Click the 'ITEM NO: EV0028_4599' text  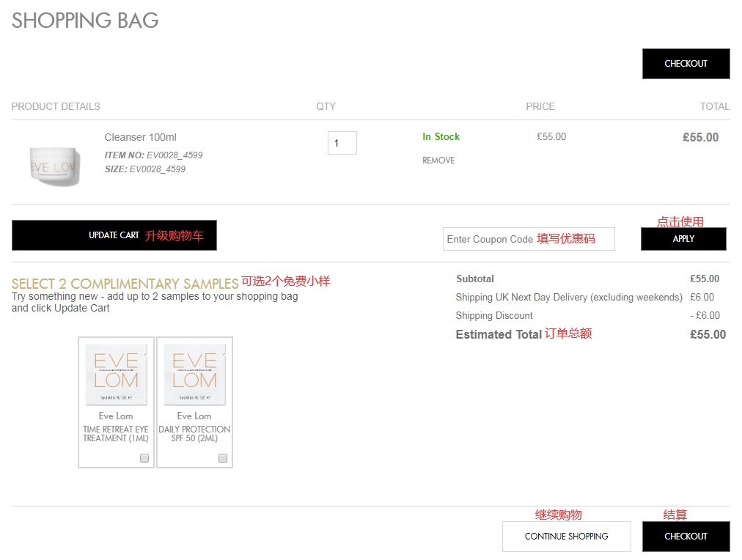point(153,155)
